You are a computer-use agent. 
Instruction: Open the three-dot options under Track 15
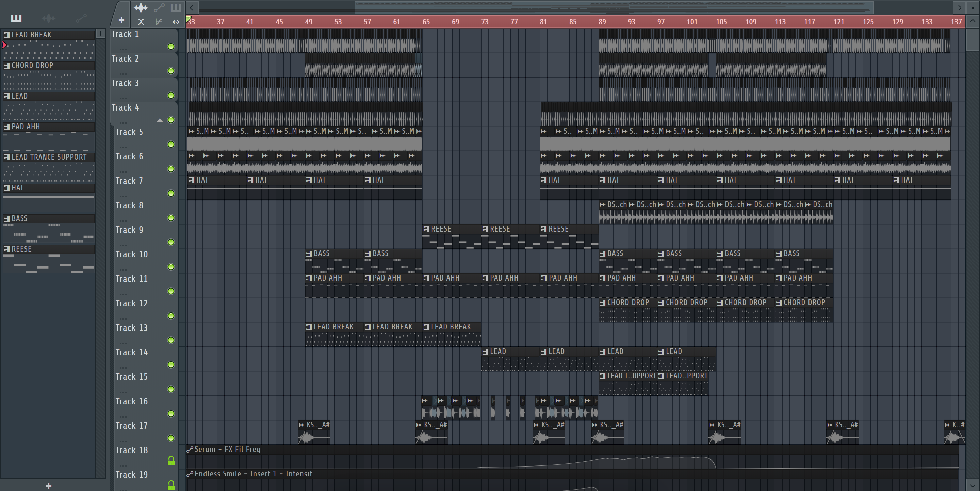(123, 392)
